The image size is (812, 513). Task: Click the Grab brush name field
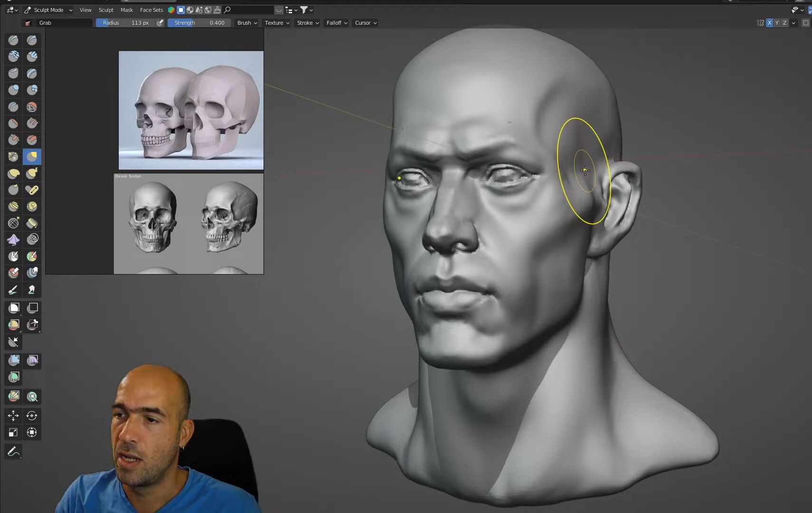click(64, 23)
